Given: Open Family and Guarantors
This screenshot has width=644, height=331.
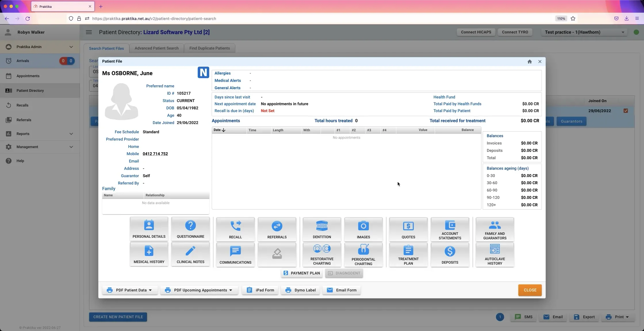Looking at the screenshot, I should 494,229.
